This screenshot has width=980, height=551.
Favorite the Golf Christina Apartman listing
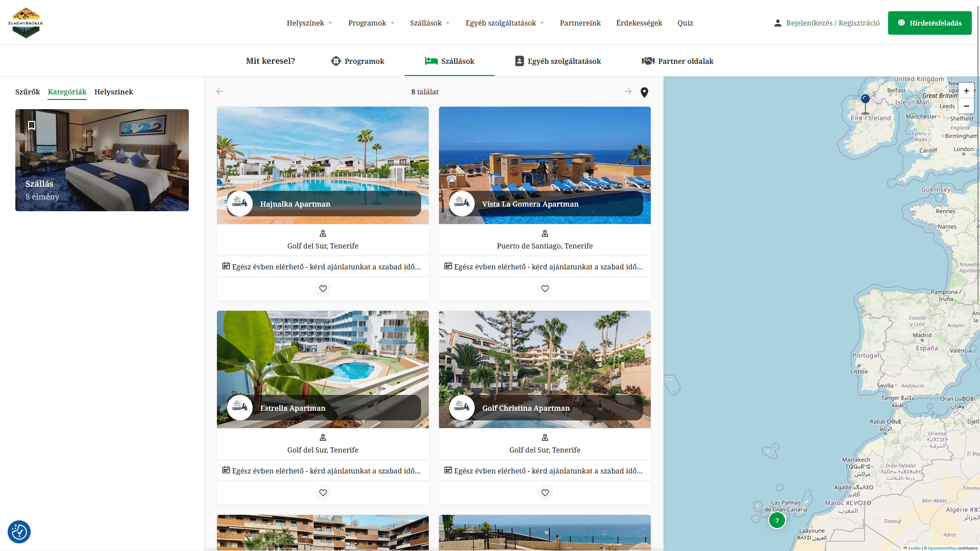click(545, 493)
